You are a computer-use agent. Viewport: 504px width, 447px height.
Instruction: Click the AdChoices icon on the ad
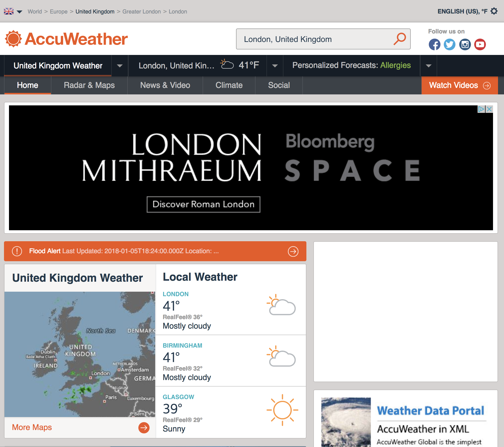[x=481, y=109]
